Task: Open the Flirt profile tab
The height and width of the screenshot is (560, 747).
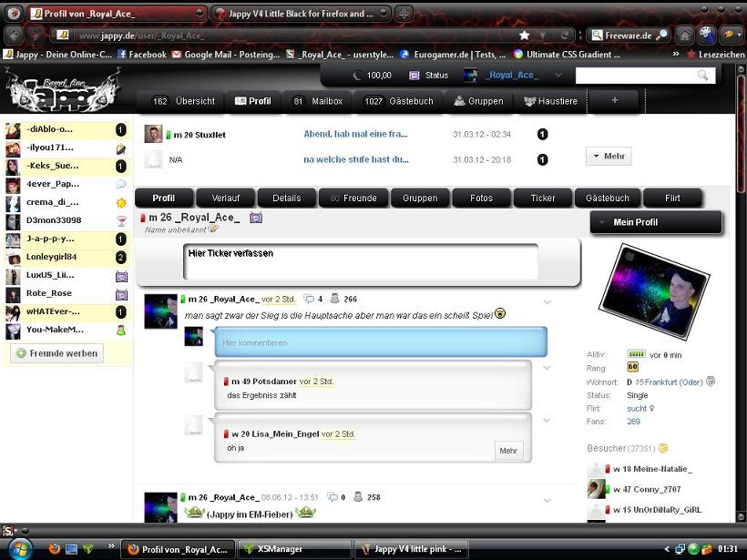Action: coord(672,199)
